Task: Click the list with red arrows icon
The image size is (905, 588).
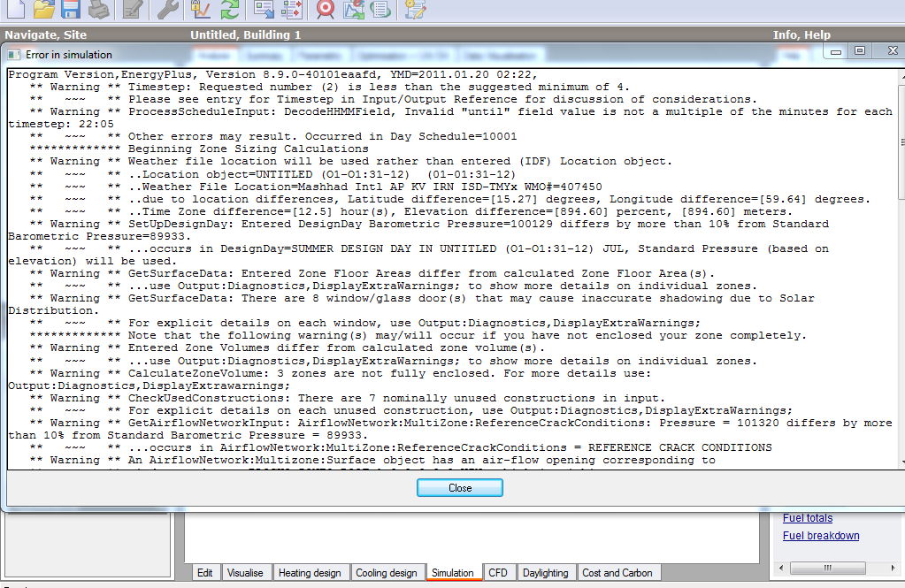Action: [x=292, y=8]
